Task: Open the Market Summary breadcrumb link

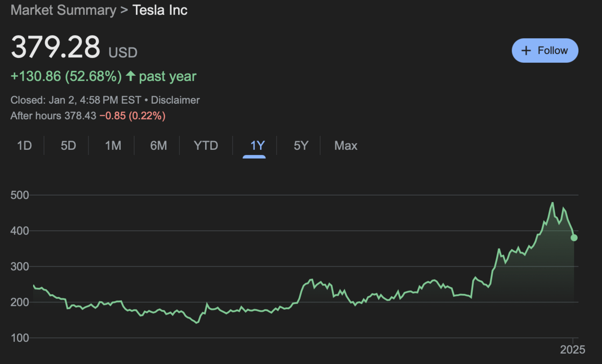Action: click(x=63, y=10)
